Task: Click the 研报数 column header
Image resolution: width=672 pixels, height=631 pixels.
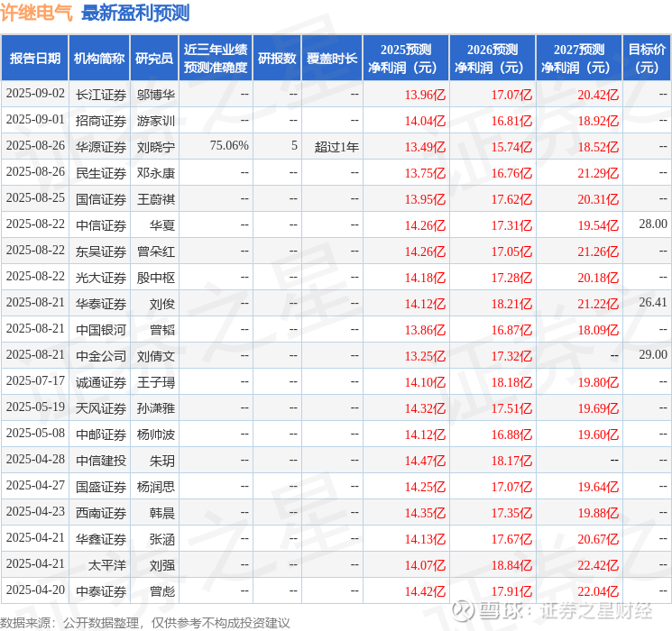Action: point(277,59)
